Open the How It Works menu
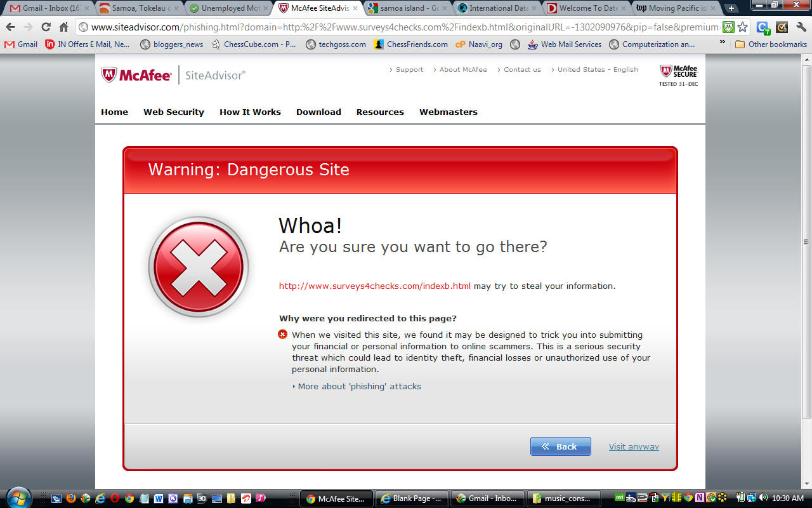This screenshot has height=508, width=812. [x=250, y=112]
